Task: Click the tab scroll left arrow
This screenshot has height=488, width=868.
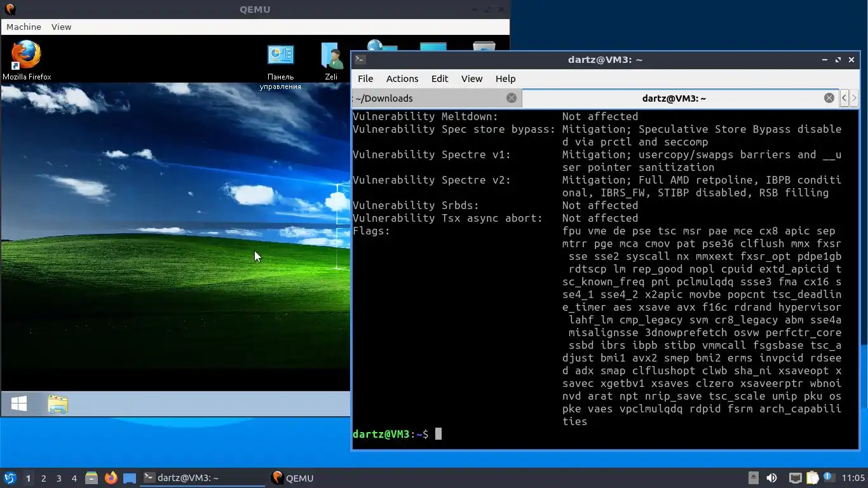Action: pos(844,98)
